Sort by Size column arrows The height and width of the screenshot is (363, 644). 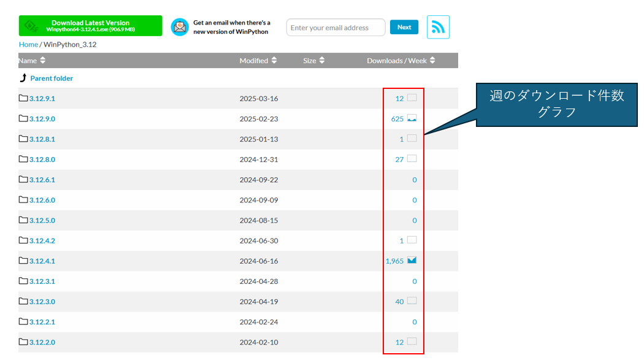pyautogui.click(x=322, y=60)
